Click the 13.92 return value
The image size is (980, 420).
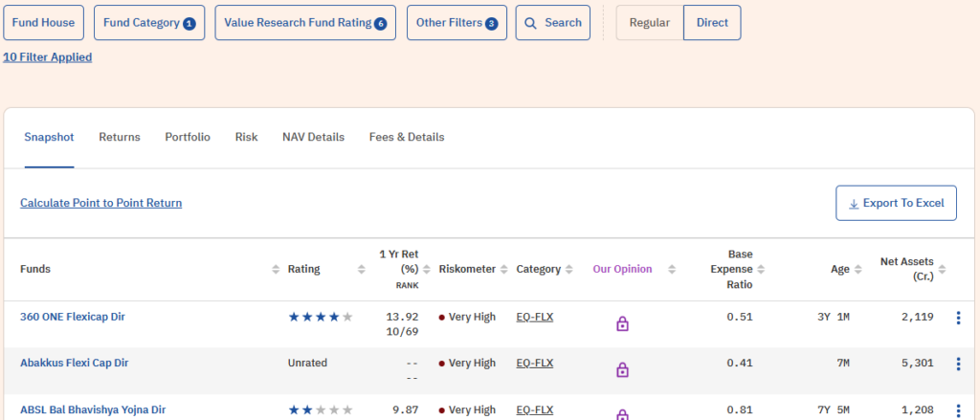403,317
